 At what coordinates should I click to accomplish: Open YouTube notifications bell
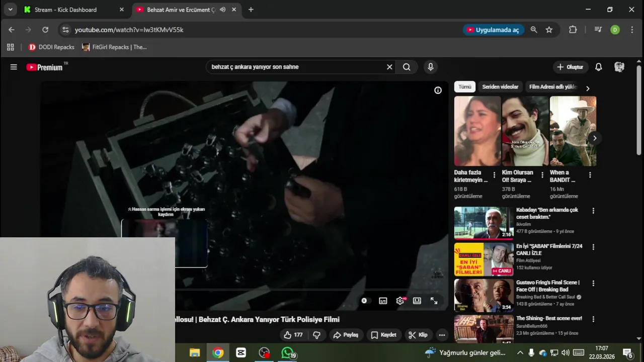(x=599, y=67)
